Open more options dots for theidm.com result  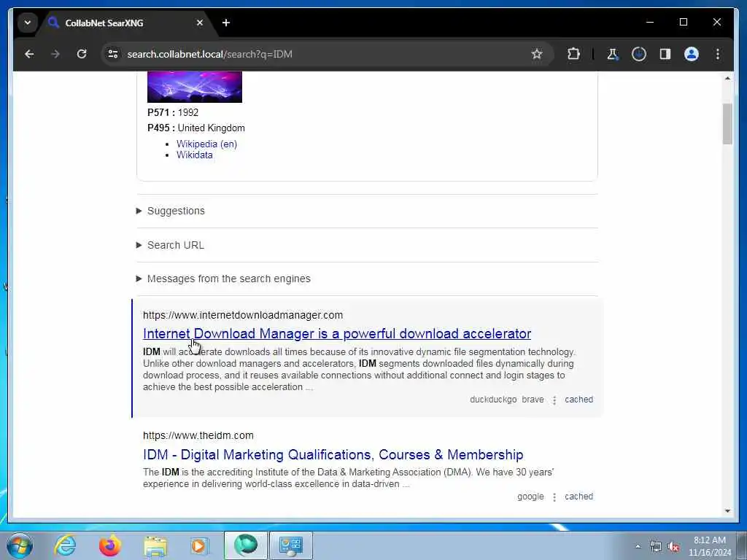tap(554, 497)
